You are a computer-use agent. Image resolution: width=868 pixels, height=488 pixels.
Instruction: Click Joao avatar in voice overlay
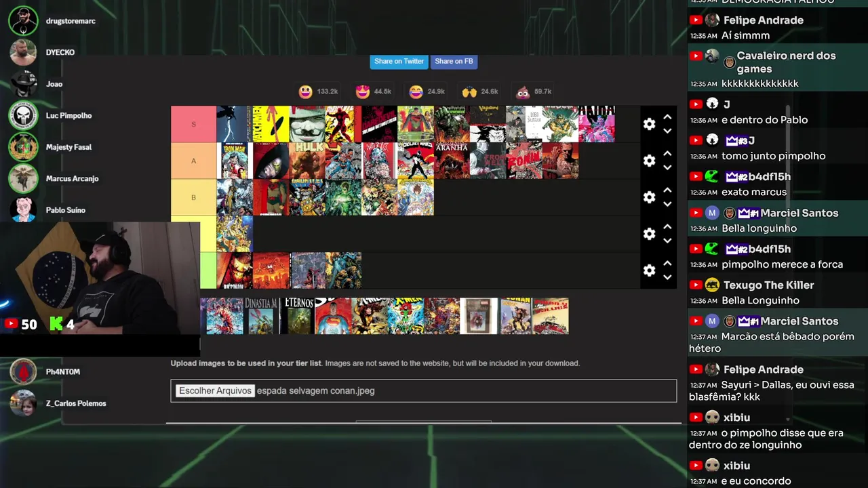[x=23, y=84]
